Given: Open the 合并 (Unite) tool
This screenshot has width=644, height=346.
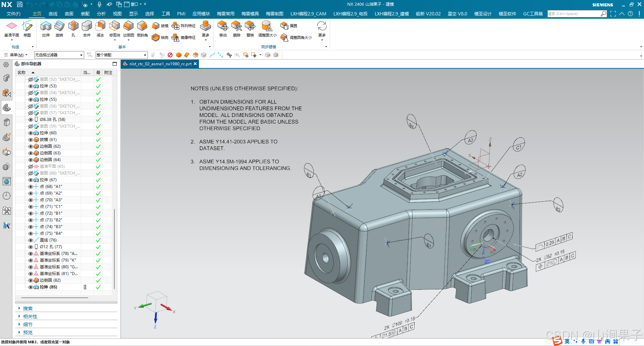Looking at the screenshot, I should [x=87, y=28].
